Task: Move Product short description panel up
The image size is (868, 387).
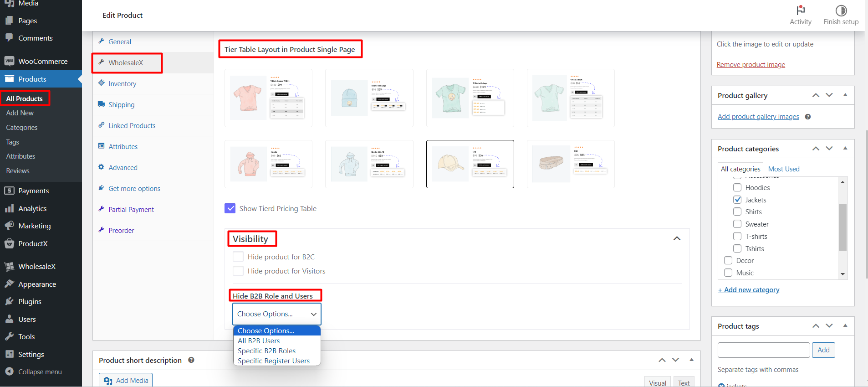Action: tap(662, 360)
